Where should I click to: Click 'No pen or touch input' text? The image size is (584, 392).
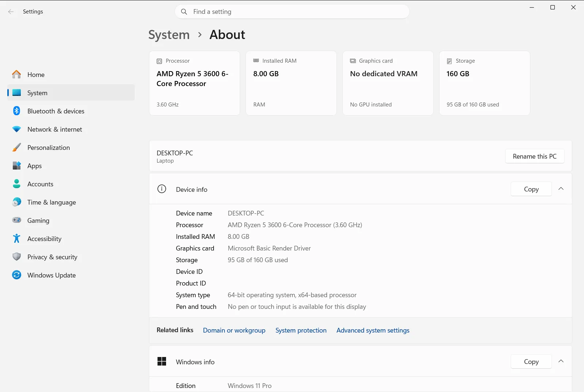(297, 307)
